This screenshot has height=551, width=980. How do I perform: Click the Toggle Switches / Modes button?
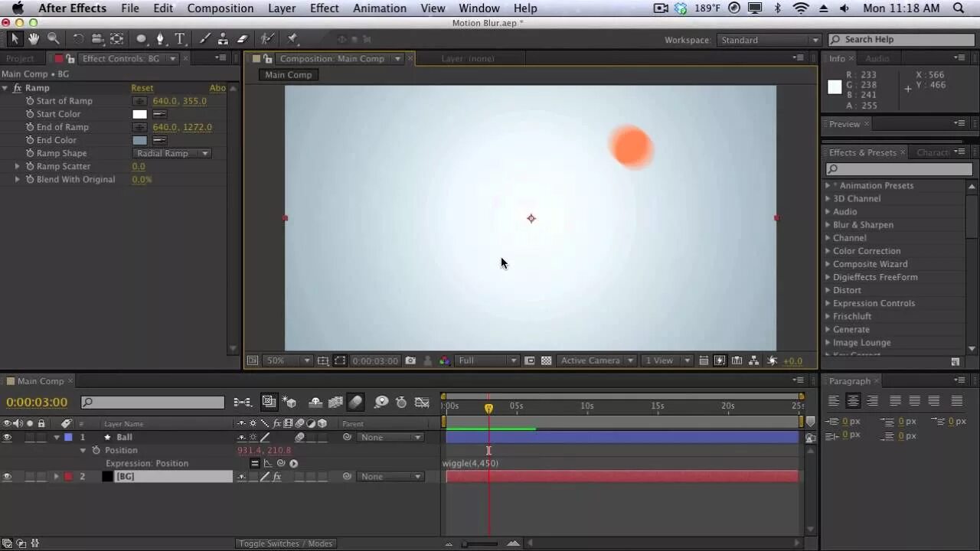286,543
